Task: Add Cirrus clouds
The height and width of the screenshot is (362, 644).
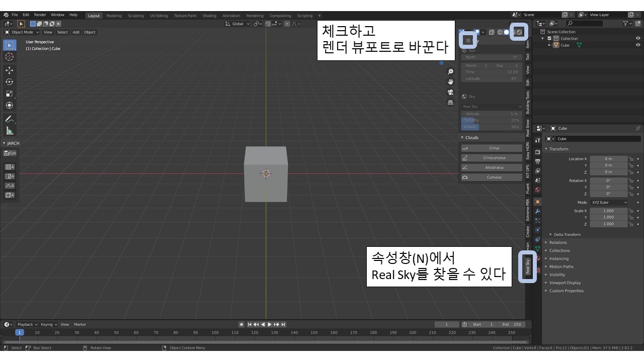Action: [x=492, y=148]
